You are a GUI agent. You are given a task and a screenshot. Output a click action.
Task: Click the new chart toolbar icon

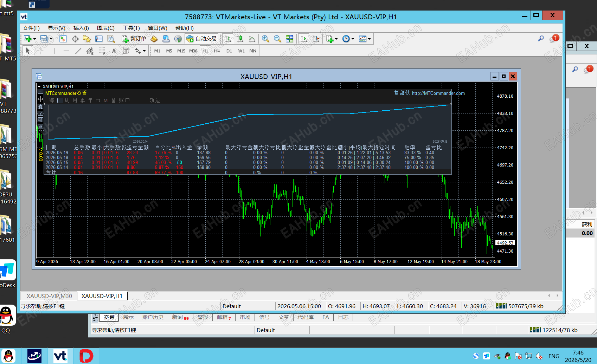click(x=28, y=39)
